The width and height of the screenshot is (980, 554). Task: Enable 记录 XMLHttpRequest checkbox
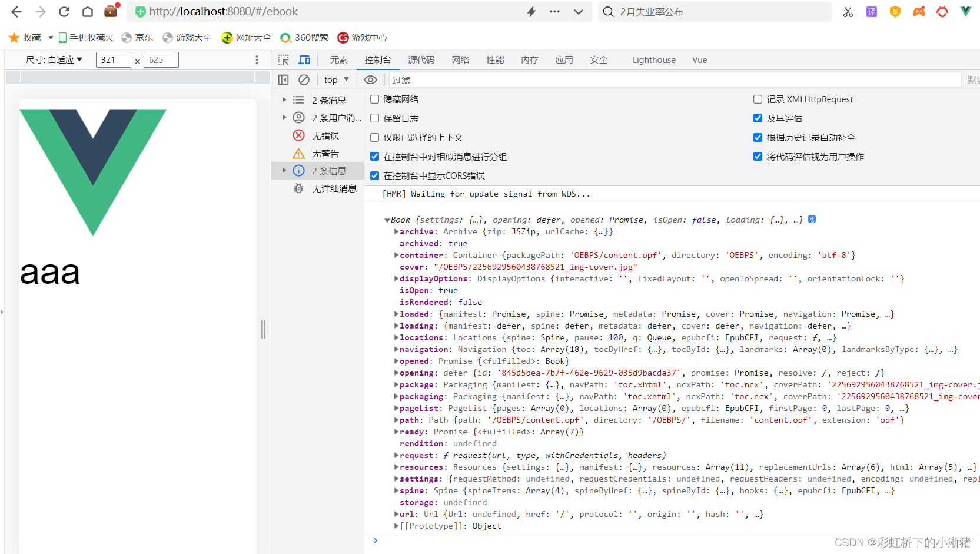click(758, 99)
